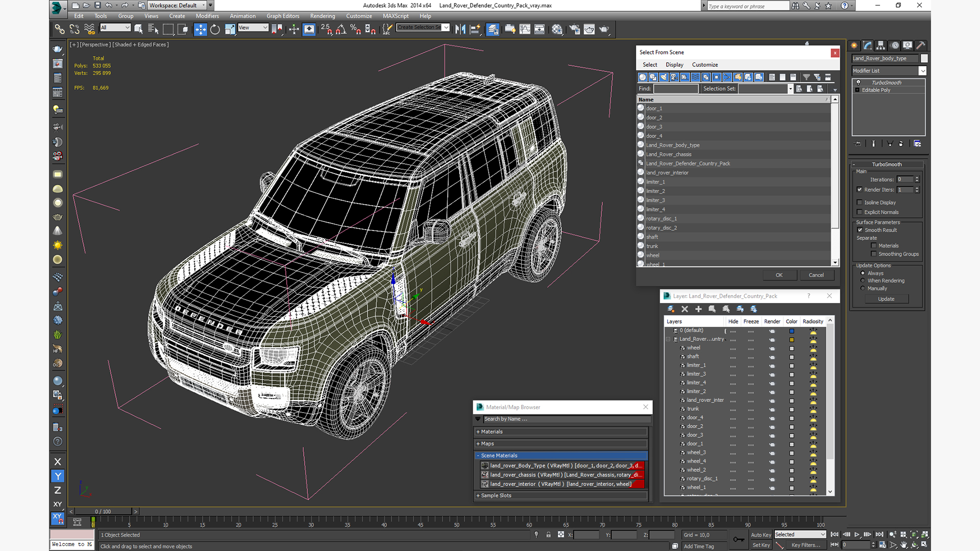Click the Select and Link chain icon

click(x=59, y=29)
